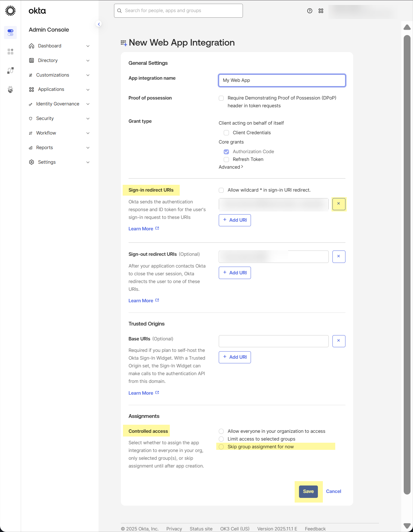Image resolution: width=413 pixels, height=532 pixels.
Task: Check the Refresh Token grant checkbox
Action: (x=226, y=159)
